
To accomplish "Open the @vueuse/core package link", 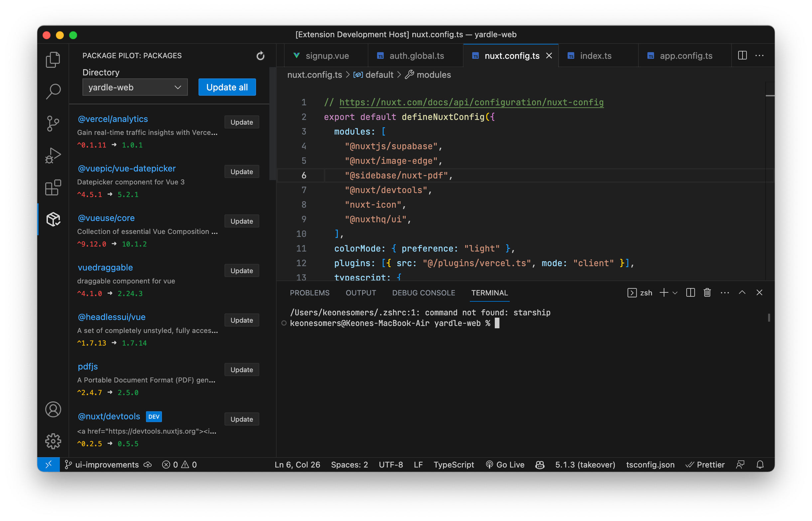I will click(x=106, y=218).
